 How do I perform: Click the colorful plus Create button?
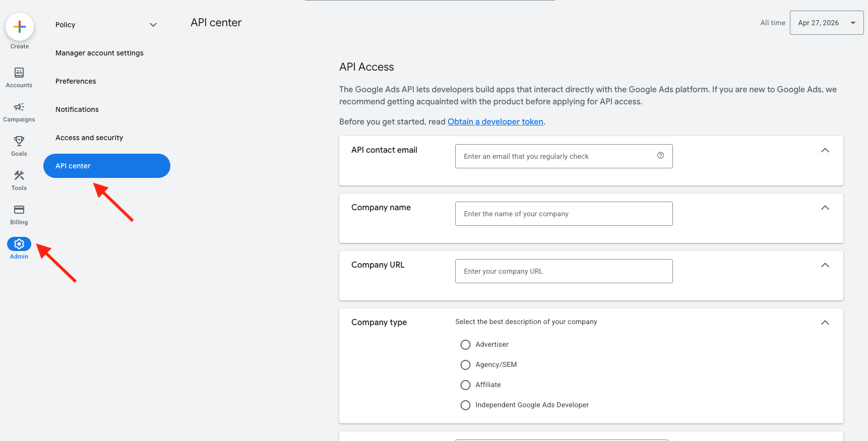pyautogui.click(x=20, y=27)
